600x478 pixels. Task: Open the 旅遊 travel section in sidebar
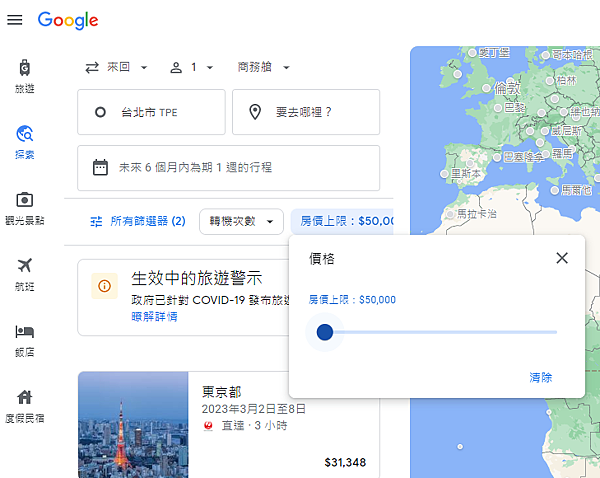point(24,76)
